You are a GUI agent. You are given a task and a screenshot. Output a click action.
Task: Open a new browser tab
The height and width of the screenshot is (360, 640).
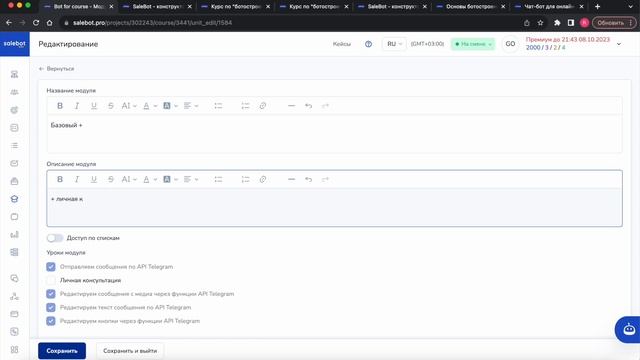(x=597, y=7)
